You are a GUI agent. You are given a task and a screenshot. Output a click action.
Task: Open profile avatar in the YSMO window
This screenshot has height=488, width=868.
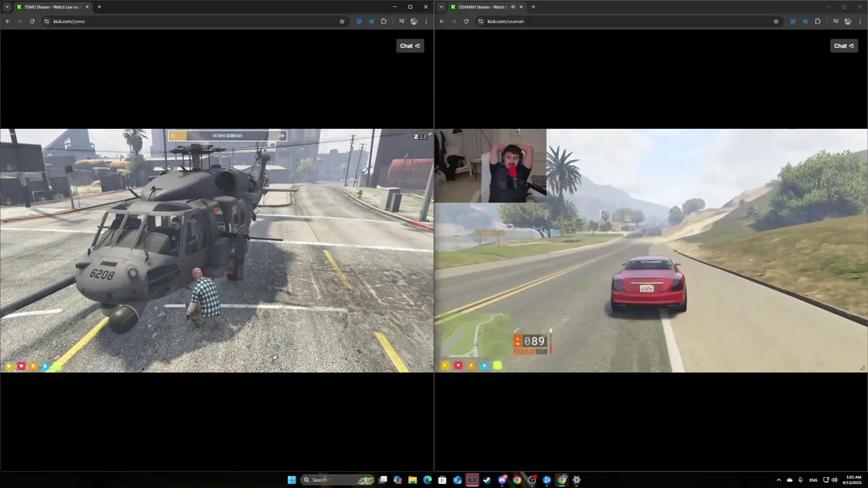pos(414,21)
